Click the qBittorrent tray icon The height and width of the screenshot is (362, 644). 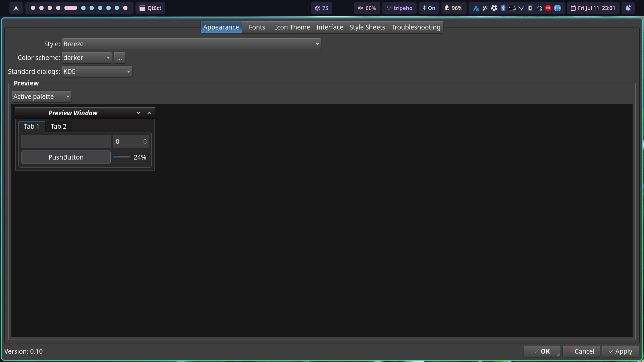coord(557,8)
